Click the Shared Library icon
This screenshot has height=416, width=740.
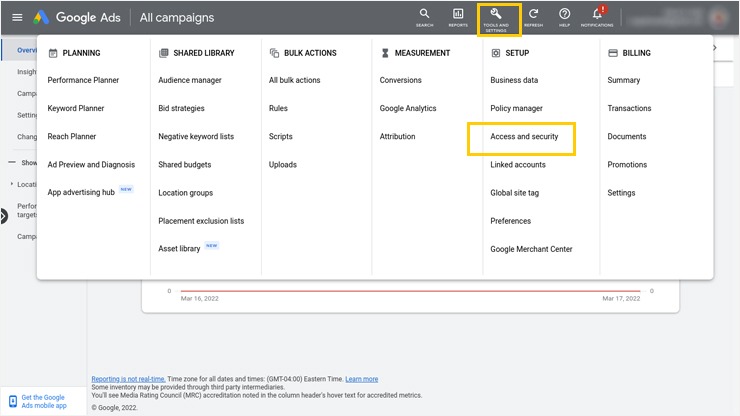163,53
